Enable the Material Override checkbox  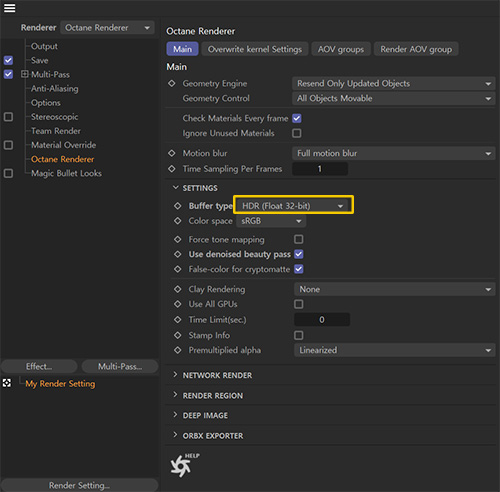[x=8, y=145]
